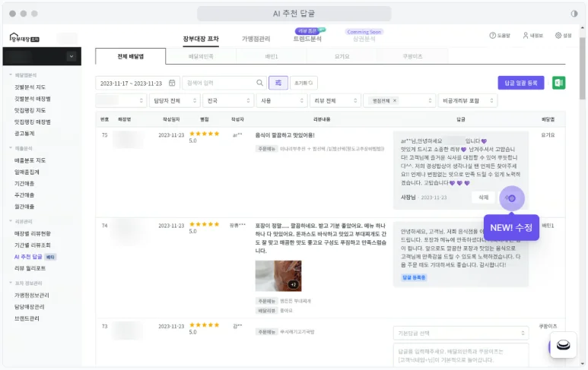This screenshot has width=588, height=370.
Task: Open 매출분포 지도 in the sidebar
Action: coord(30,160)
